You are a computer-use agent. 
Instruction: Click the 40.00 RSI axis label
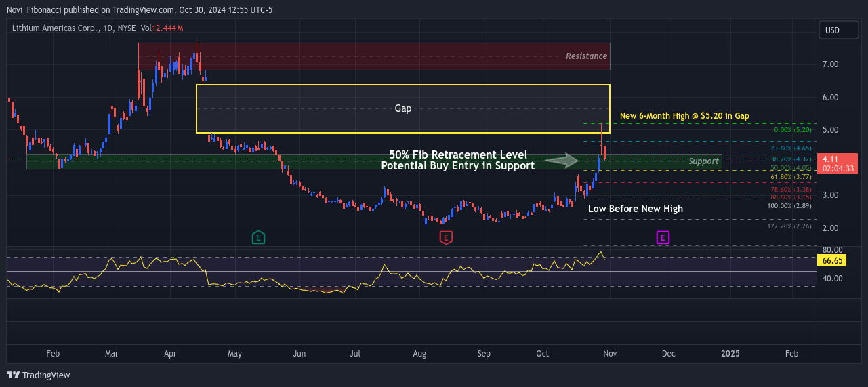(x=832, y=279)
